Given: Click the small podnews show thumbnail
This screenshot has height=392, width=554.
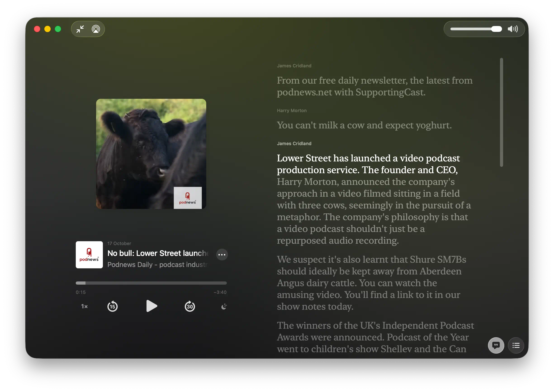Looking at the screenshot, I should (x=89, y=255).
